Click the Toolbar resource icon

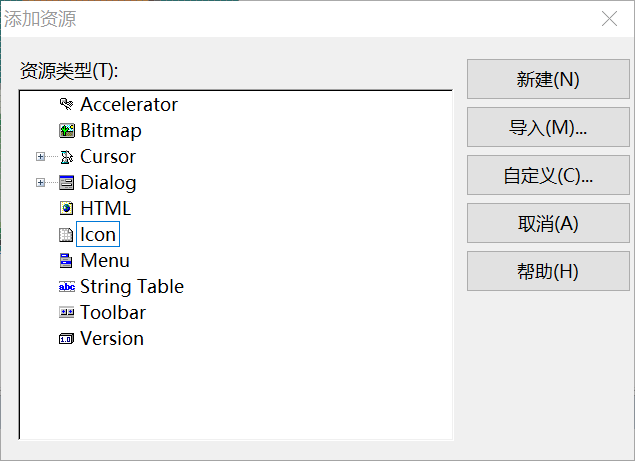coord(67,313)
